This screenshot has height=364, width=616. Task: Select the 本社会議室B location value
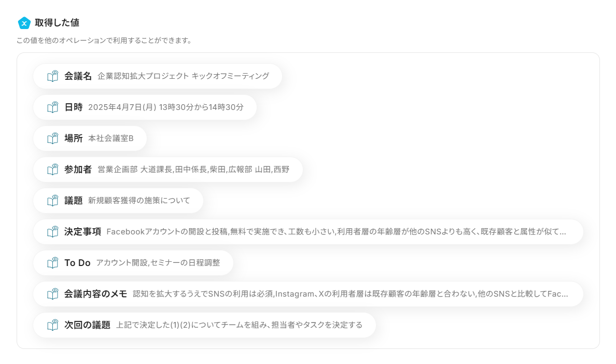click(110, 138)
